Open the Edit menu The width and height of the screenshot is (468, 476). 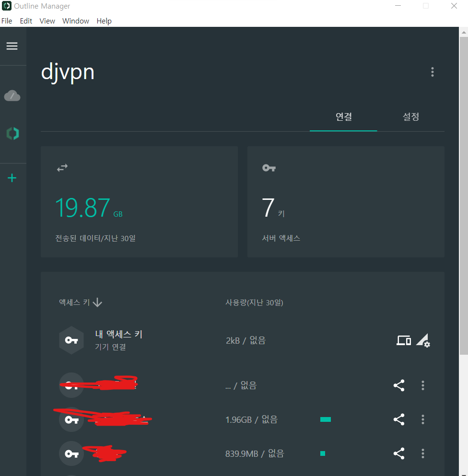[26, 21]
